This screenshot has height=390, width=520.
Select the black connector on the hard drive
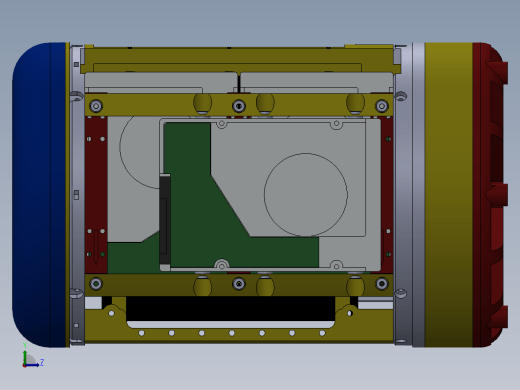165,219
